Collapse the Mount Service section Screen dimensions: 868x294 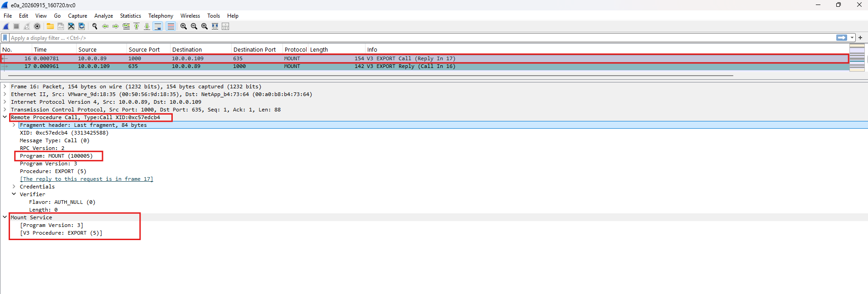pos(5,217)
